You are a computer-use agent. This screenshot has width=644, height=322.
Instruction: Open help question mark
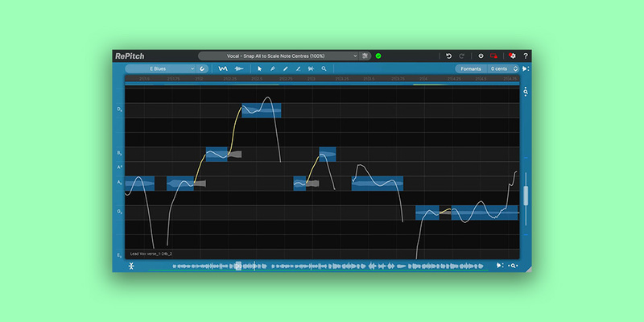click(526, 56)
